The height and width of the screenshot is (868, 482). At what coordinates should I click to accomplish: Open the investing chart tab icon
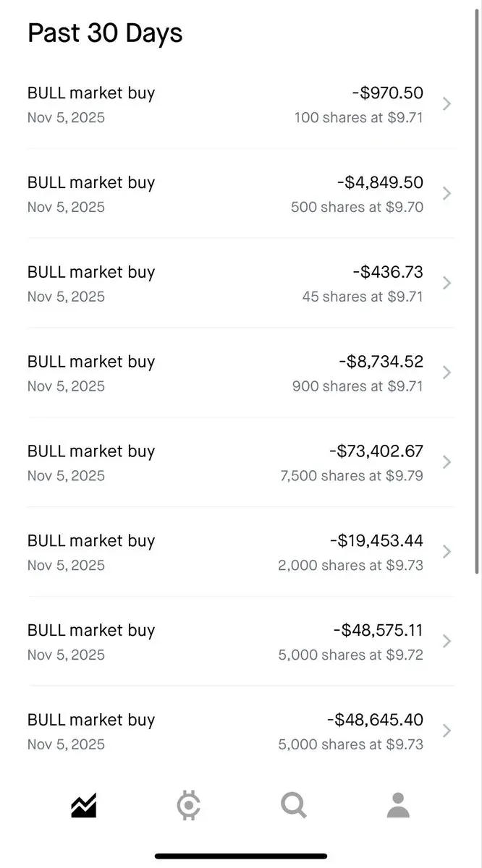click(84, 805)
